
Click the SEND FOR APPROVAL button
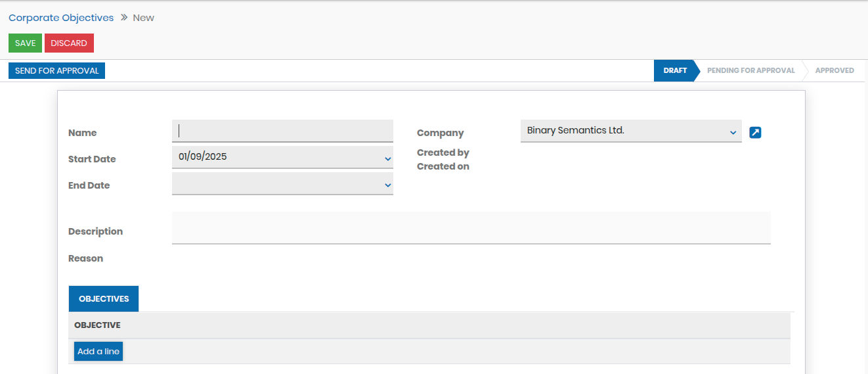56,70
